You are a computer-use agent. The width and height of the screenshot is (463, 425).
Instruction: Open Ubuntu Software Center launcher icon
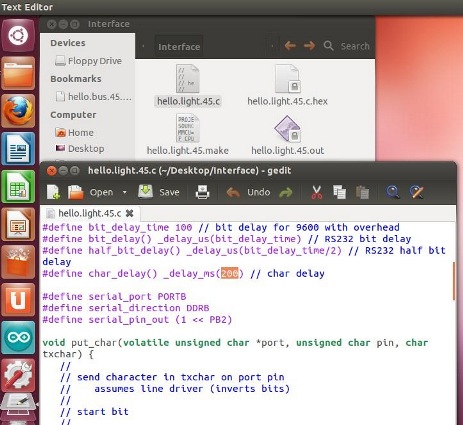pyautogui.click(x=18, y=262)
